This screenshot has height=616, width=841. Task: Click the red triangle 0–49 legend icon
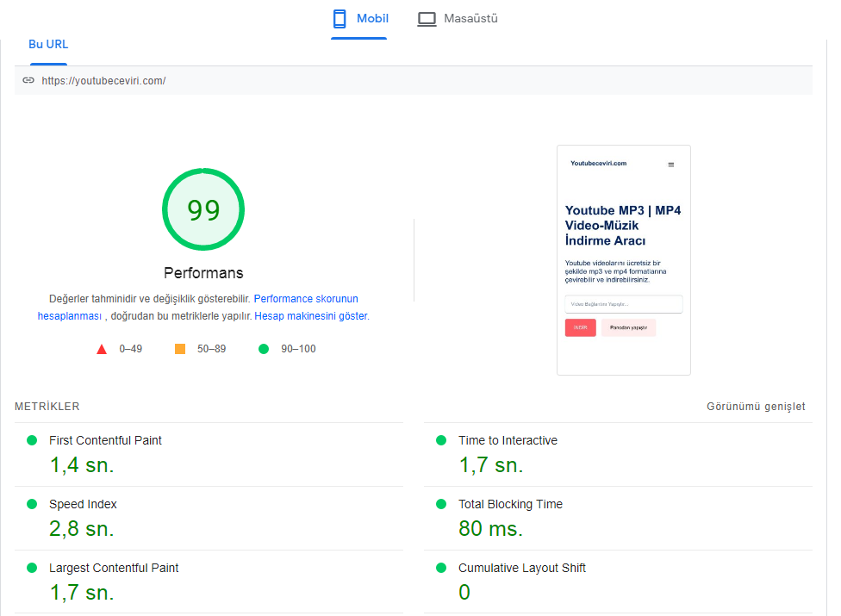[x=102, y=350]
